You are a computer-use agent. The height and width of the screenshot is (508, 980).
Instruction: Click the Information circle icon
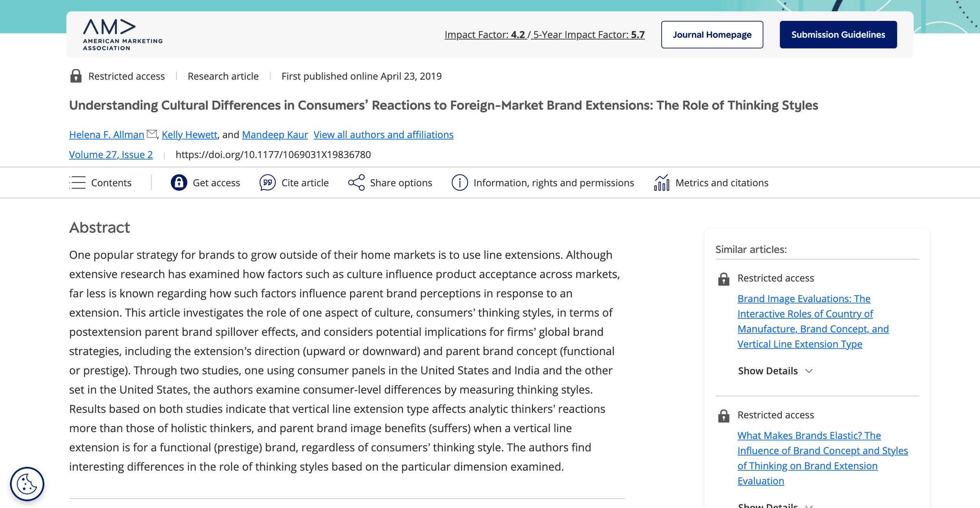(x=459, y=183)
